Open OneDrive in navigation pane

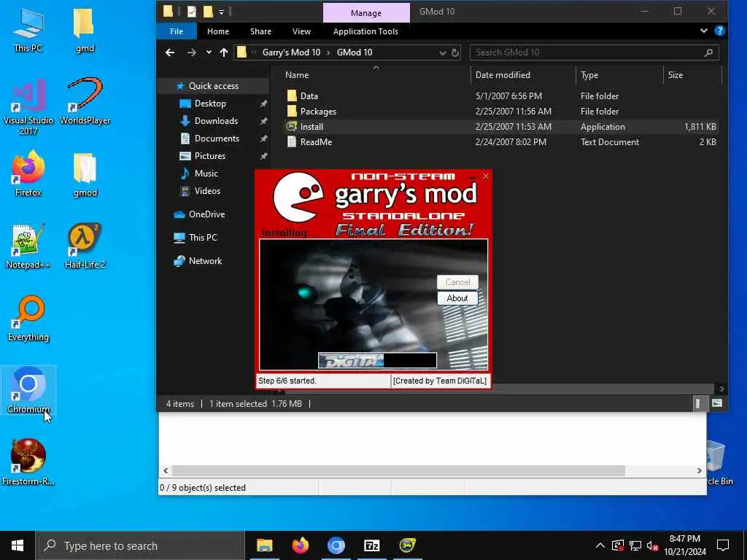[206, 214]
